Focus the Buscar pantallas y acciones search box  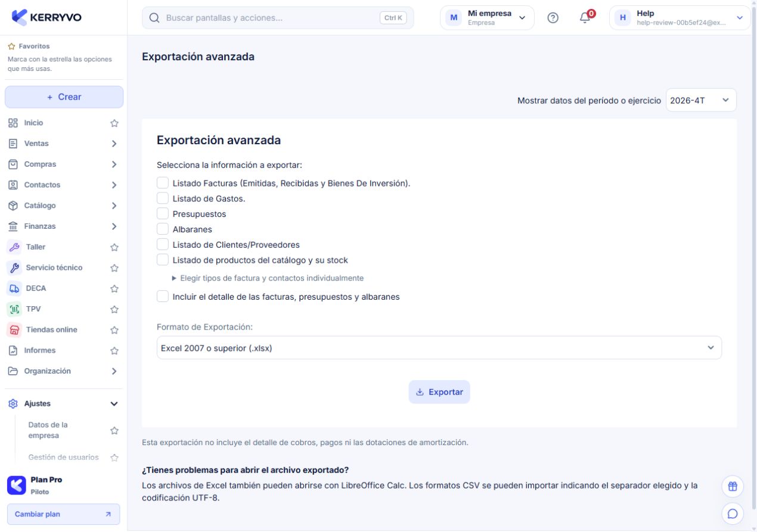click(x=278, y=18)
